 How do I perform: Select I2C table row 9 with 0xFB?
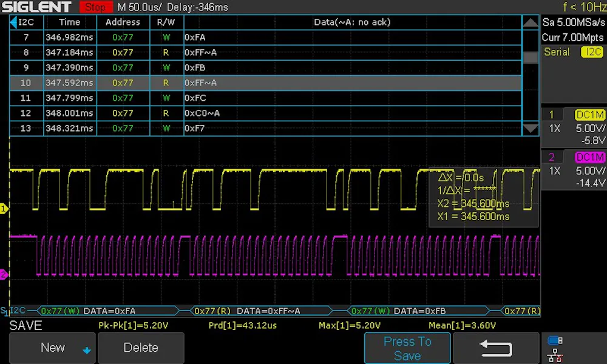[x=266, y=67]
